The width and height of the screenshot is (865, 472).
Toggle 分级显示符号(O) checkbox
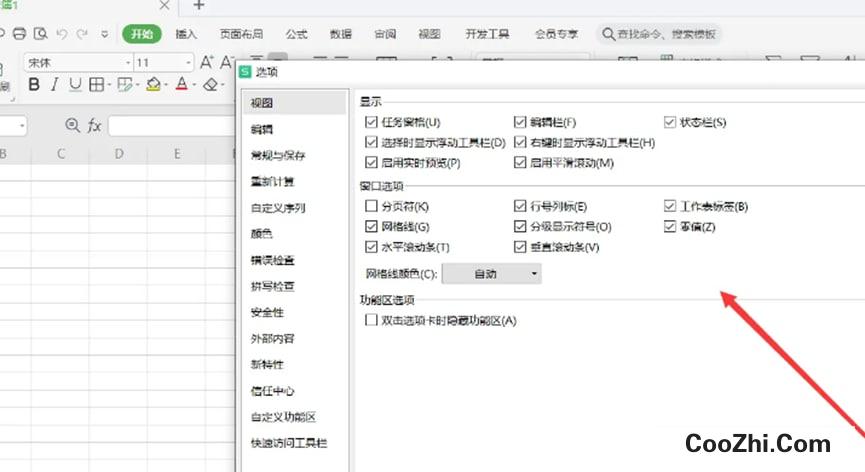tap(520, 226)
